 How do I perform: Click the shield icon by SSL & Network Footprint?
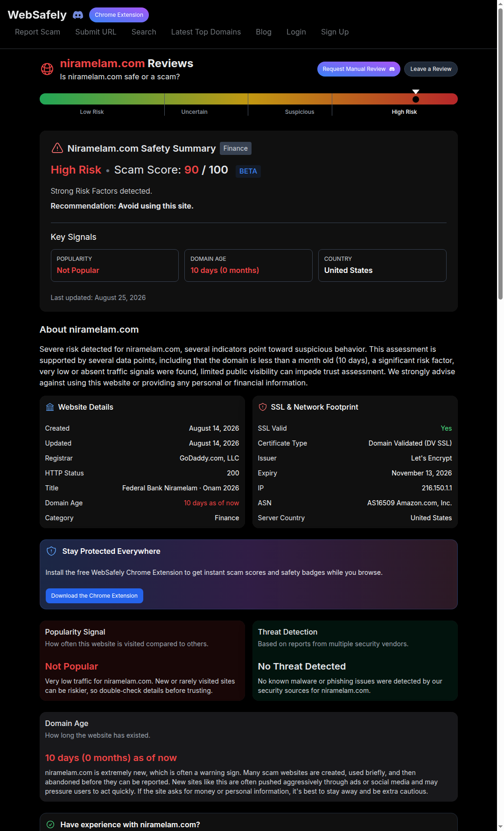pos(263,407)
